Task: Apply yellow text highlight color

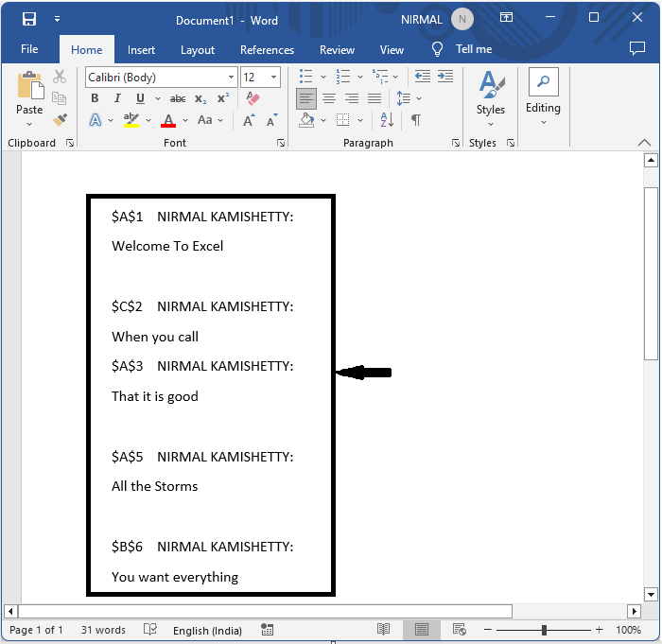Action: pos(131,120)
